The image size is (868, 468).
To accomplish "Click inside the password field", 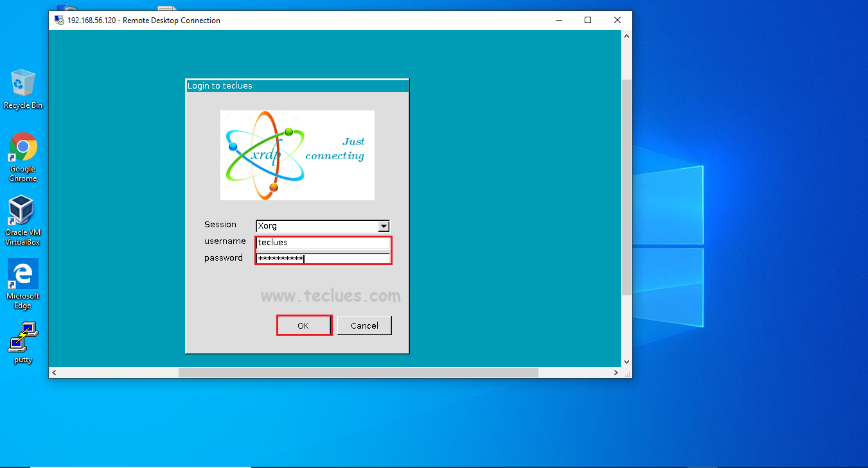I will coord(321,258).
